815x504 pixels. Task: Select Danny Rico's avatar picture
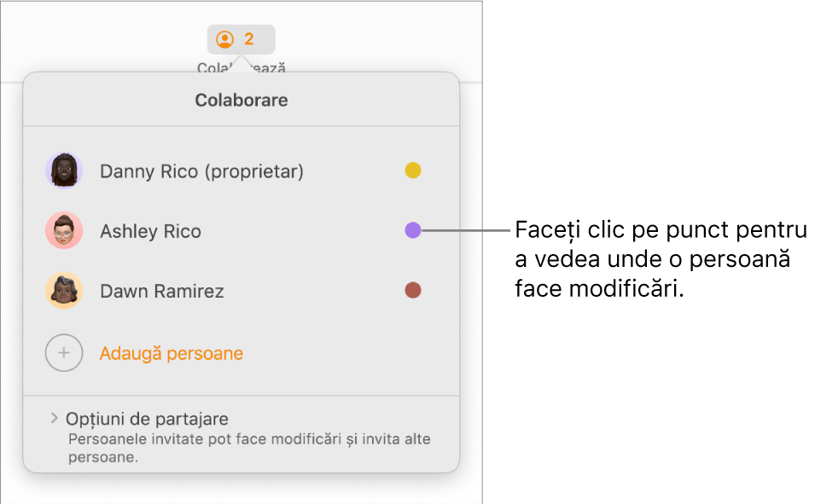(62, 171)
